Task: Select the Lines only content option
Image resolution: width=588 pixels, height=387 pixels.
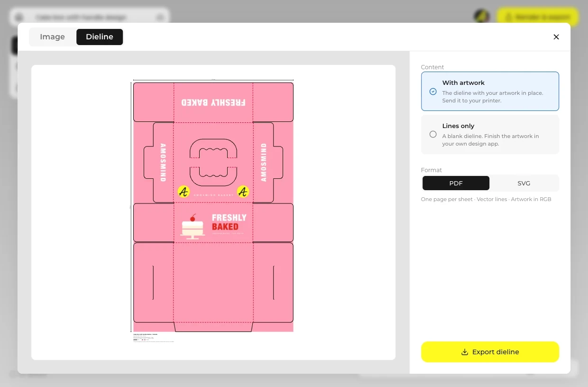Action: tap(490, 134)
